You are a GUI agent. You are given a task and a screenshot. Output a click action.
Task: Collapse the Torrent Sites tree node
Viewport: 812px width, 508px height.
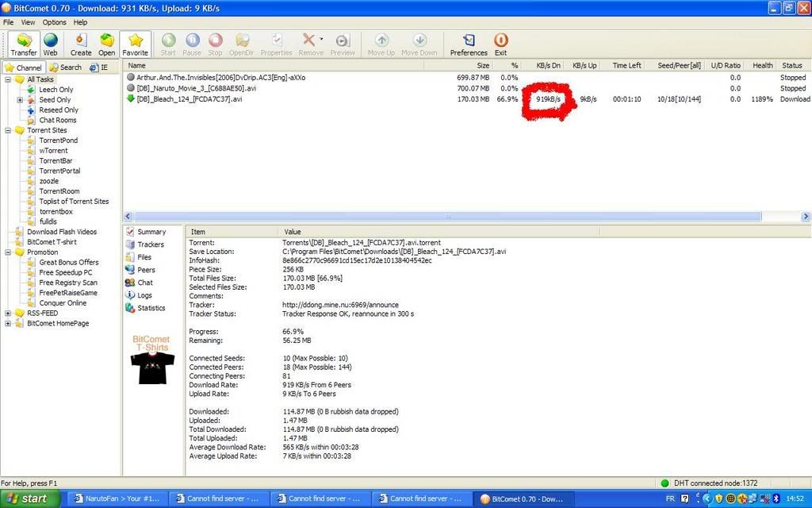(8, 130)
